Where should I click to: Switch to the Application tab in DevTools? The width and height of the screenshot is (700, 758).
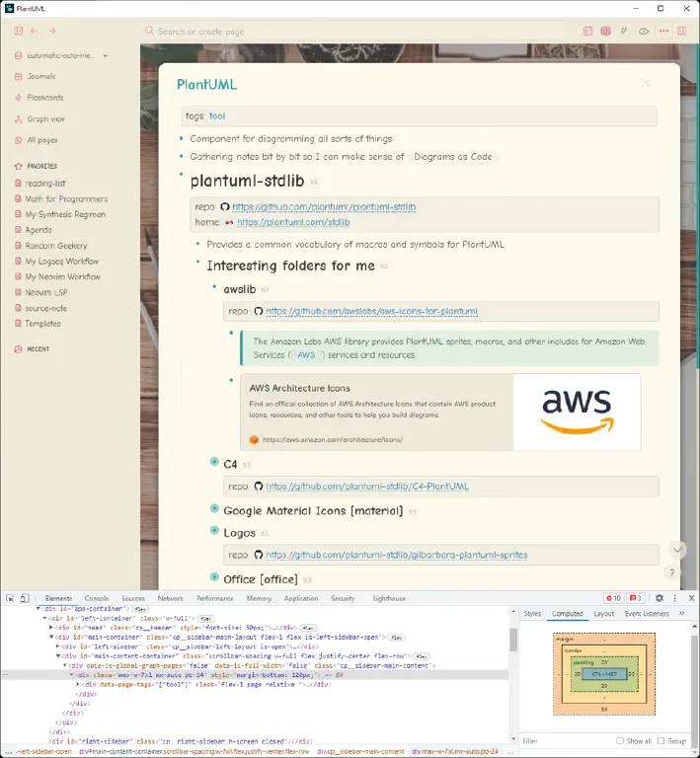tap(301, 598)
